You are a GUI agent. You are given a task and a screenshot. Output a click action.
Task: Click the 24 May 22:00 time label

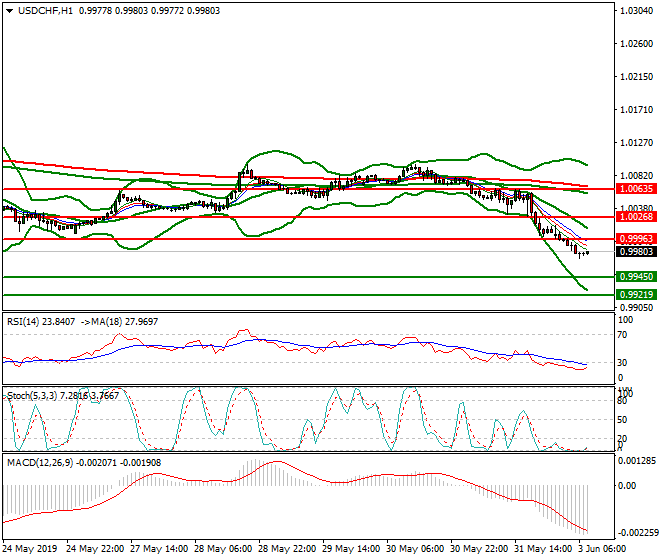(x=95, y=549)
